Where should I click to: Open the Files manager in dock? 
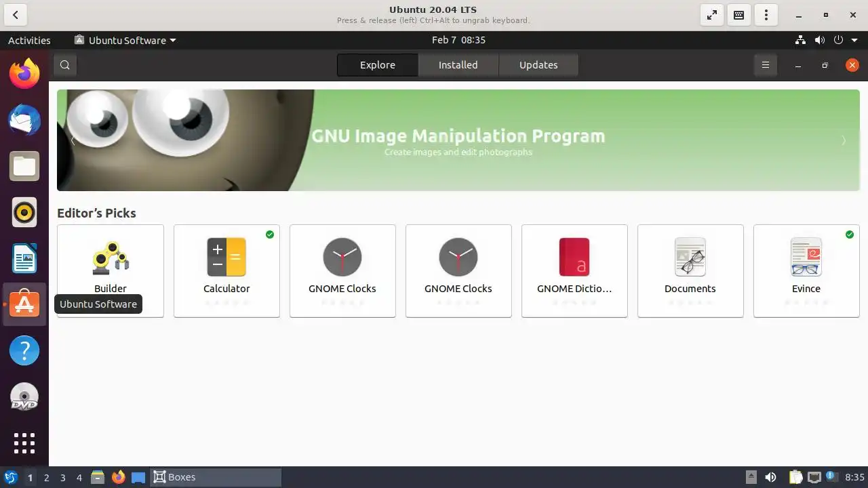tap(24, 166)
